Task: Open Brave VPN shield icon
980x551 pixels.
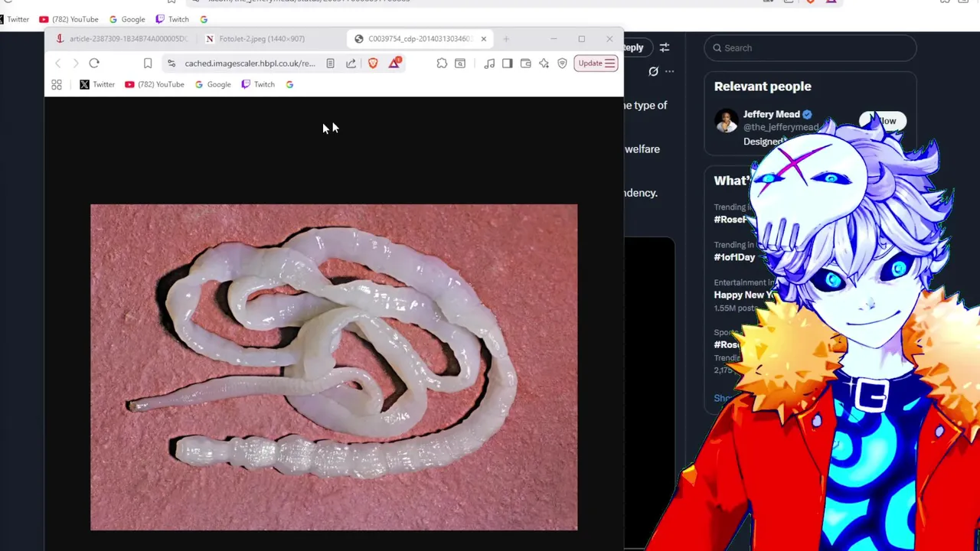Action: (x=562, y=64)
